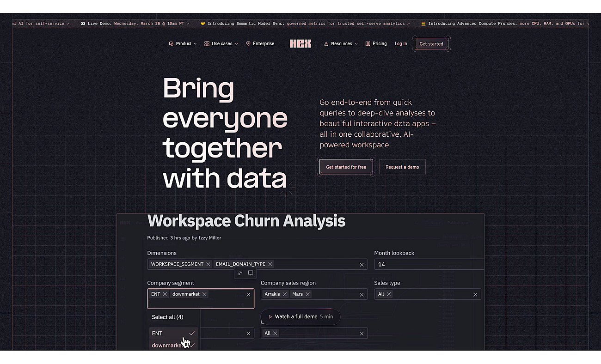
Task: Click the Use cases grid icon
Action: 207,43
